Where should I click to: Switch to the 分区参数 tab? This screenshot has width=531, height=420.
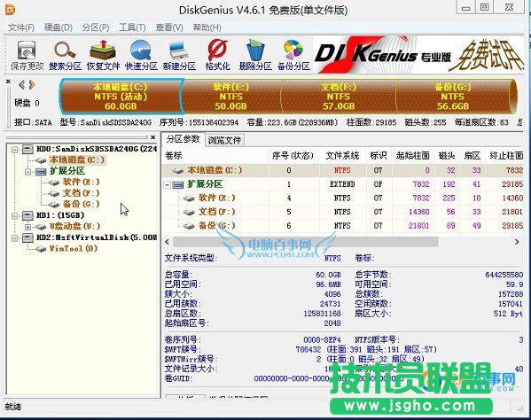click(183, 139)
